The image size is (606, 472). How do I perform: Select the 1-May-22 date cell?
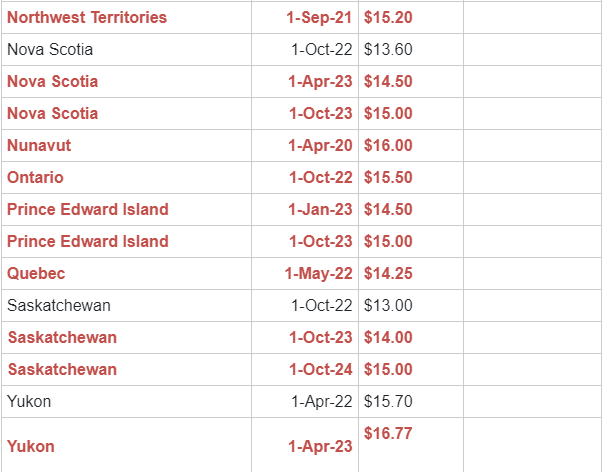318,274
